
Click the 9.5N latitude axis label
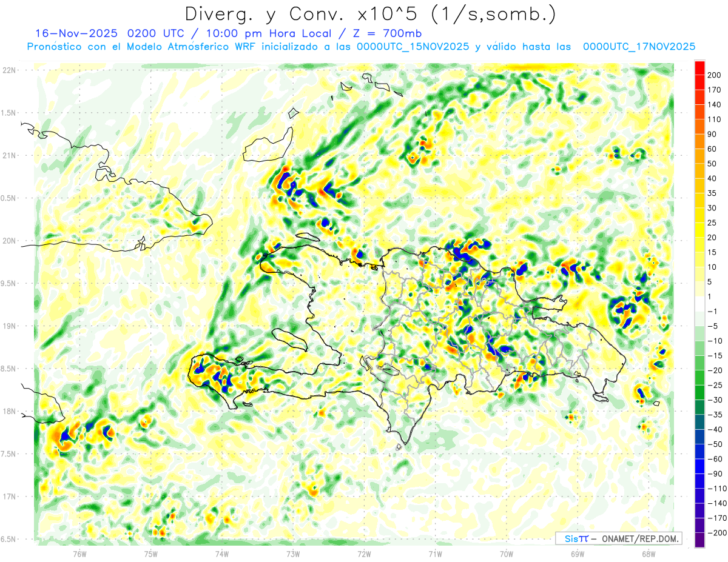[x=8, y=284]
